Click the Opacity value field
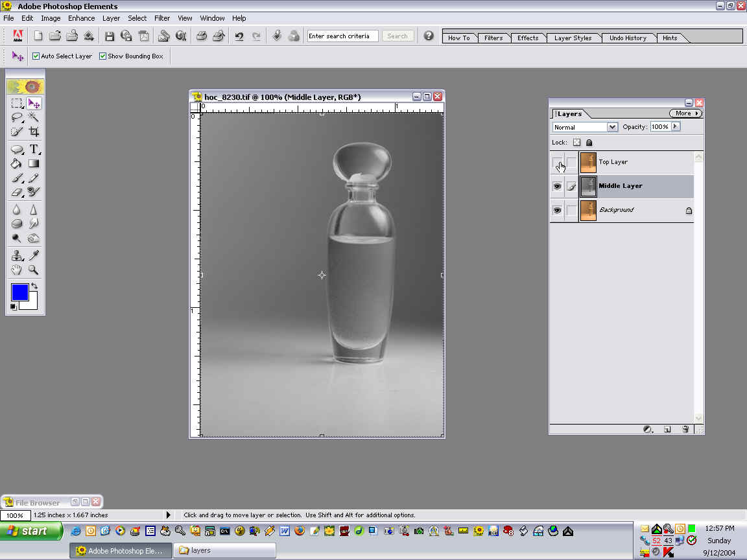This screenshot has width=747, height=560. (x=660, y=126)
